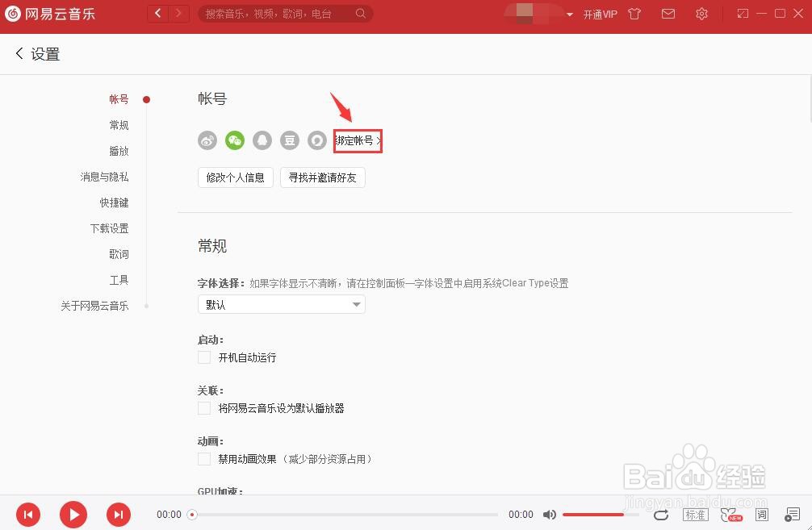Image resolution: width=812 pixels, height=530 pixels.
Task: Open the skin/theme shirt icon
Action: tap(634, 14)
